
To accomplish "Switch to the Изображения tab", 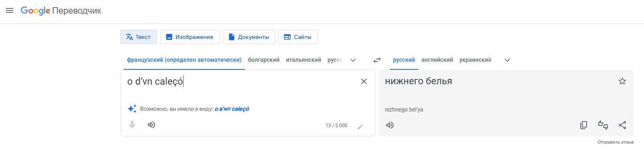I will click(x=190, y=37).
